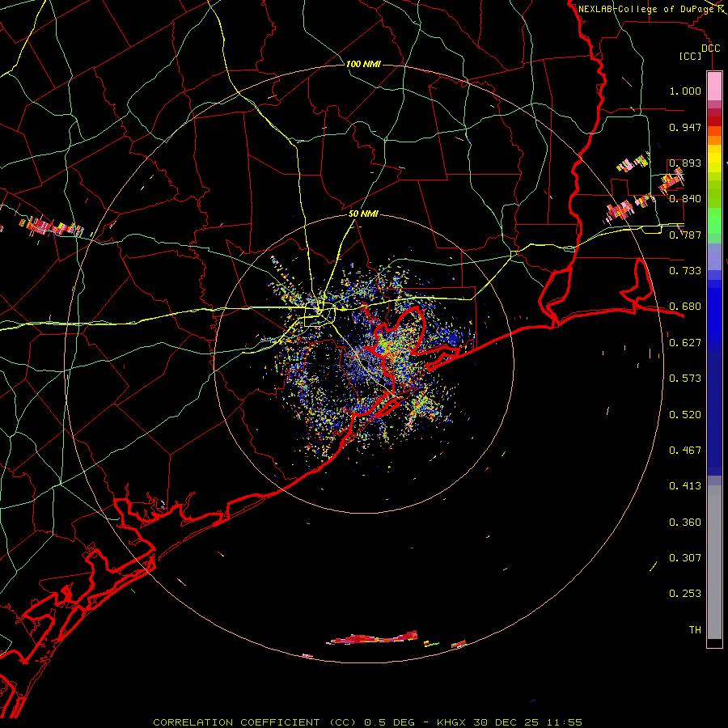Click the bright green color bar segment
The image size is (728, 728).
pyautogui.click(x=714, y=221)
